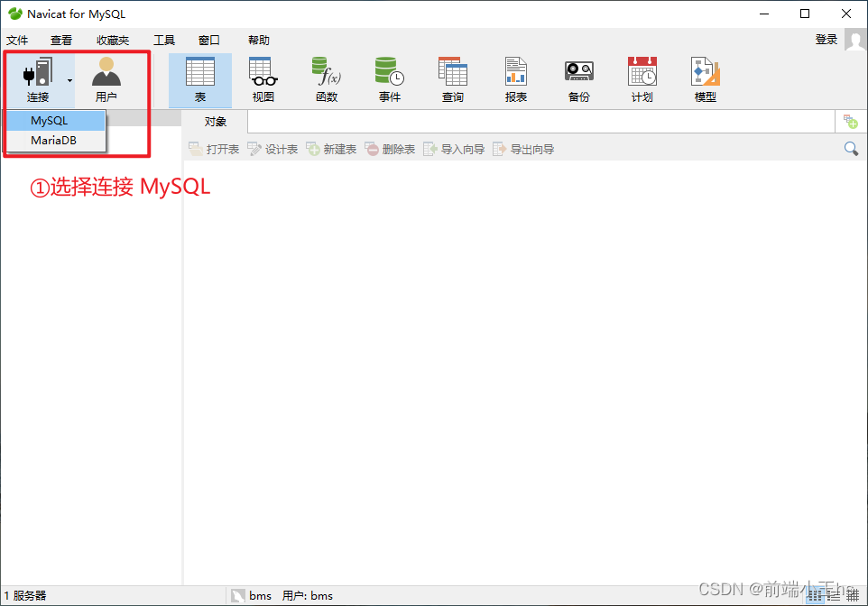Click Open Table (打开表) button

214,149
